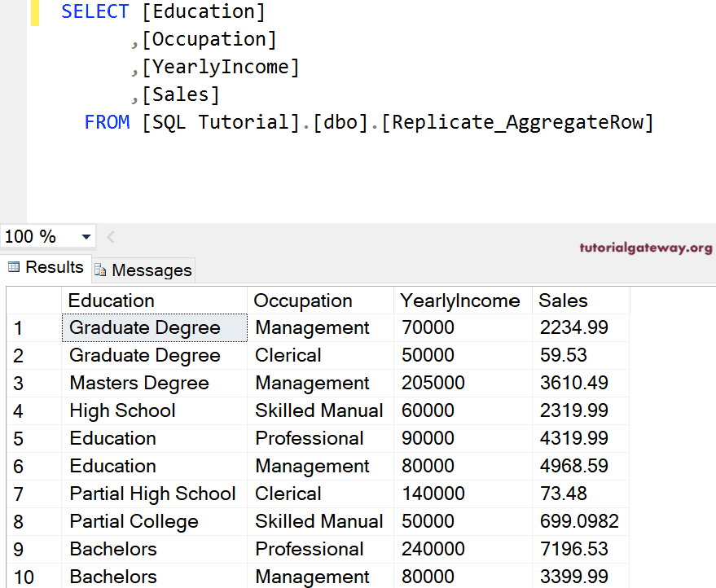The height and width of the screenshot is (588, 716).
Task: Click the SELECT keyword in the editor
Action: pyautogui.click(x=95, y=11)
